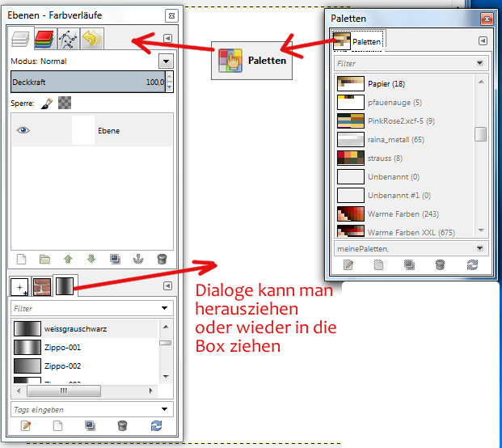
Task: Select the Unbenannt #1 (0) palette
Action: point(405,196)
